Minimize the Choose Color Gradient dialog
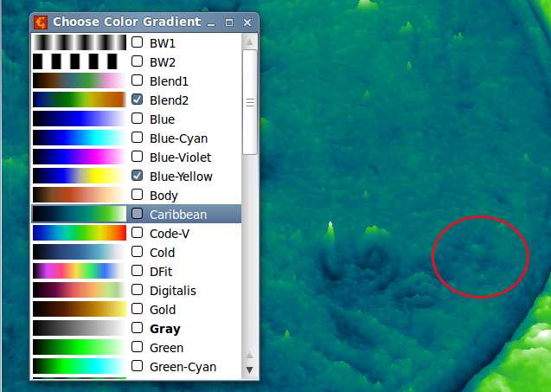551x392 pixels. (x=211, y=23)
